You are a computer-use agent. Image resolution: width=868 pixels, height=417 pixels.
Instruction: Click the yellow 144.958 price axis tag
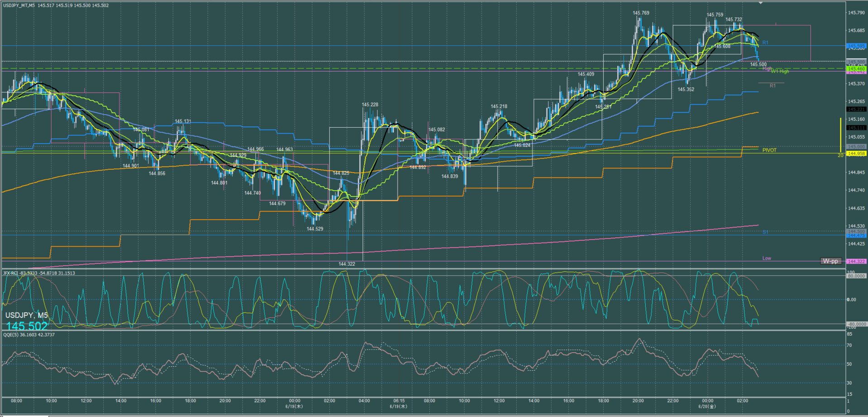[x=856, y=154]
